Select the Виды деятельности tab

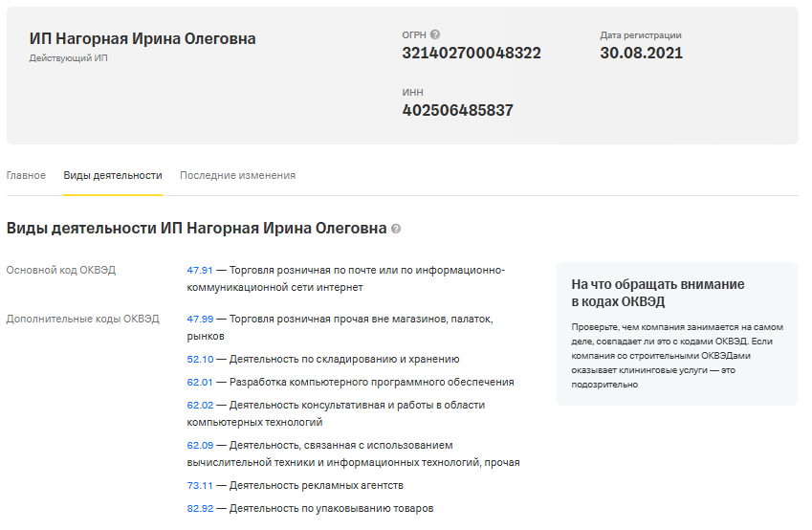point(113,176)
